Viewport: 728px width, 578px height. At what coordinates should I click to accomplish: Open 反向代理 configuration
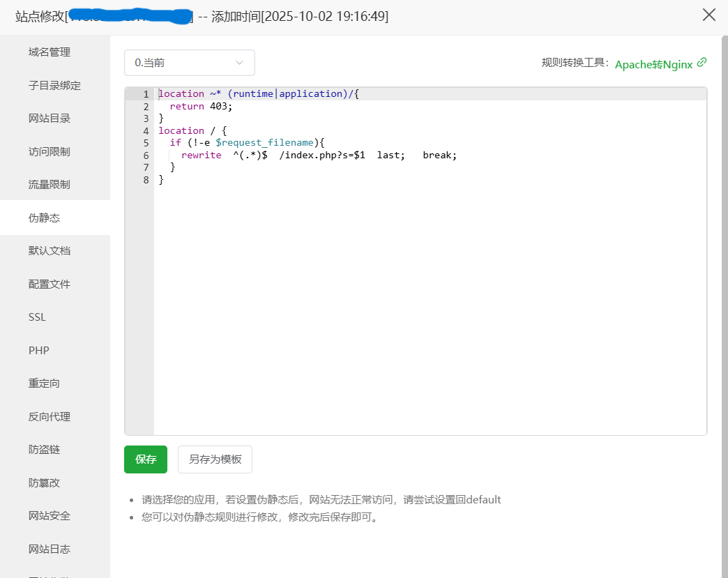point(50,416)
